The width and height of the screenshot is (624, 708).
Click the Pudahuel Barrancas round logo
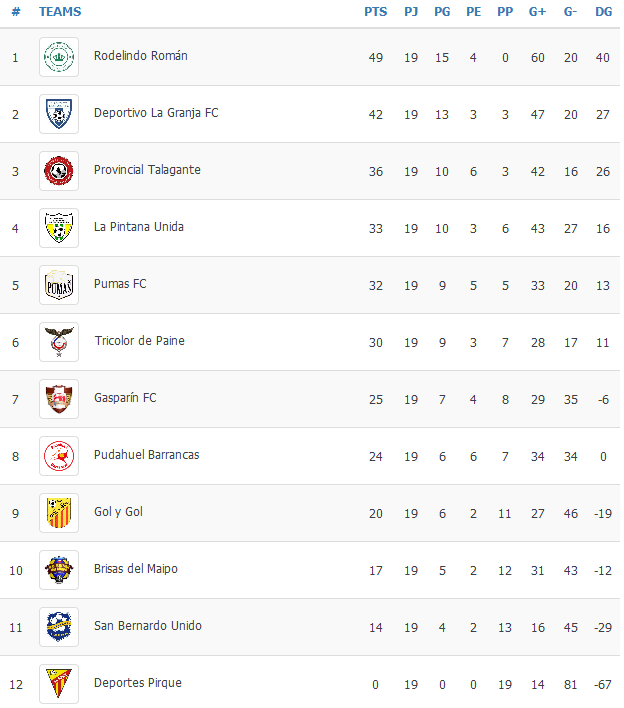click(x=59, y=456)
